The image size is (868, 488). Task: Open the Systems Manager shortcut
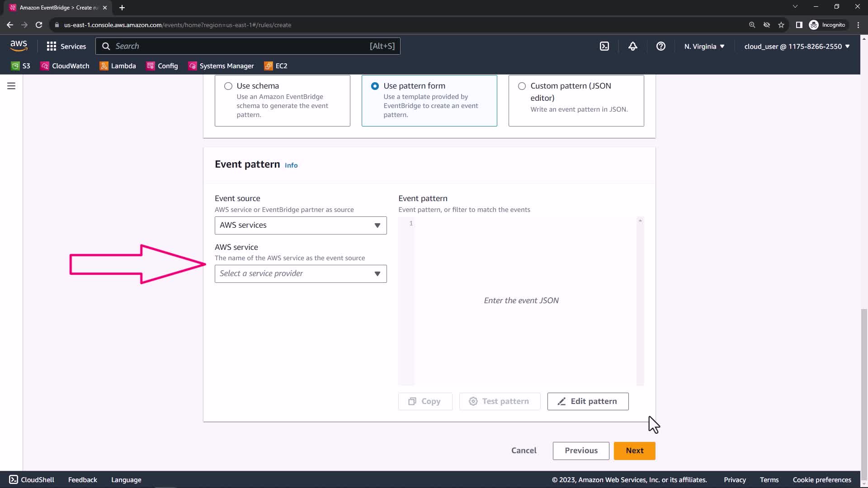coord(221,66)
